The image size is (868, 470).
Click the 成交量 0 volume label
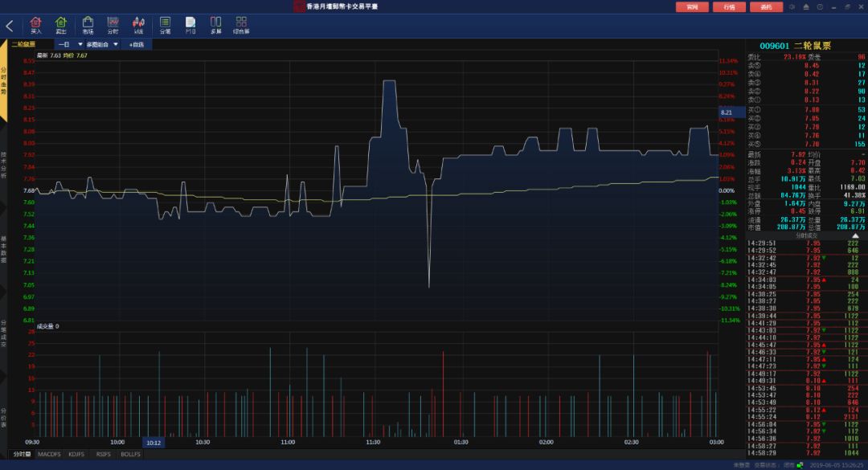click(47, 326)
